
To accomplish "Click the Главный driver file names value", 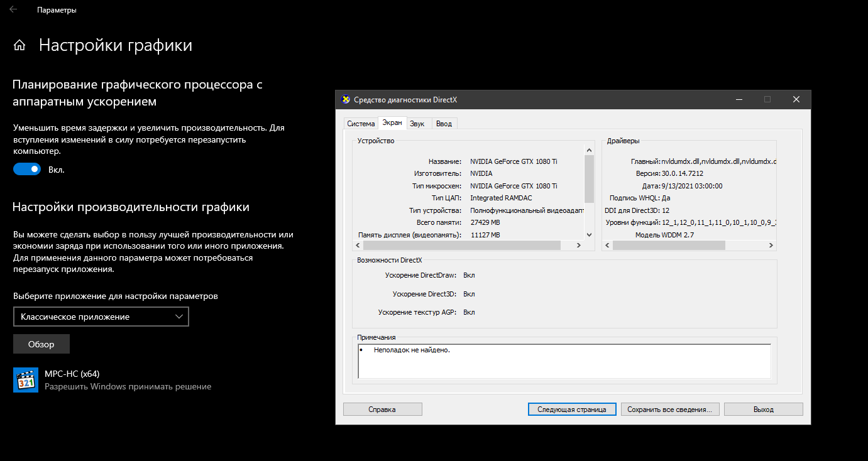I will (718, 161).
